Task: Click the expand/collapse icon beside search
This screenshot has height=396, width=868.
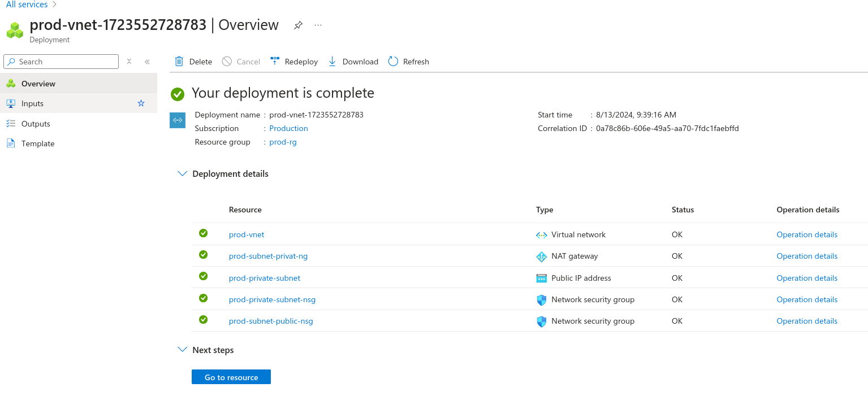Action: tap(129, 62)
